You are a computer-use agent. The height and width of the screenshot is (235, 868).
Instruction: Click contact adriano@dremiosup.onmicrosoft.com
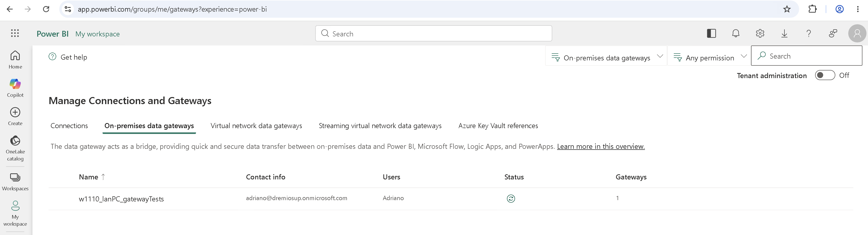[x=297, y=198]
